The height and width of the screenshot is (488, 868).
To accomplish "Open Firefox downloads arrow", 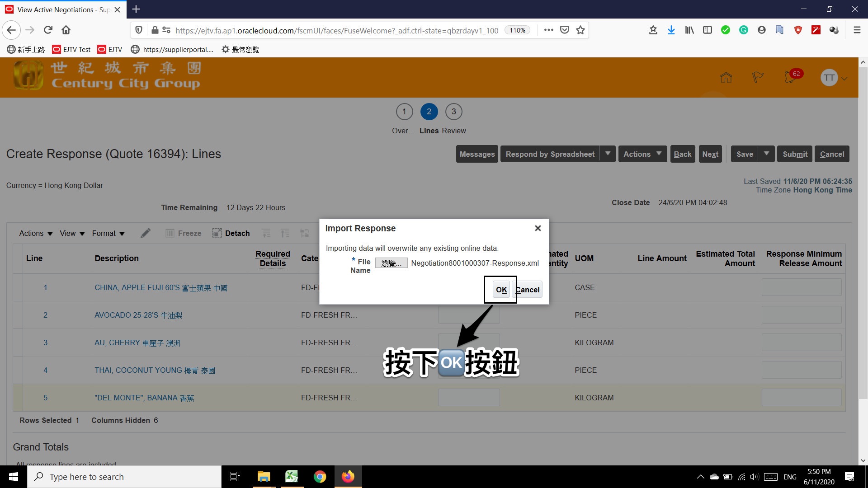I will (x=671, y=30).
